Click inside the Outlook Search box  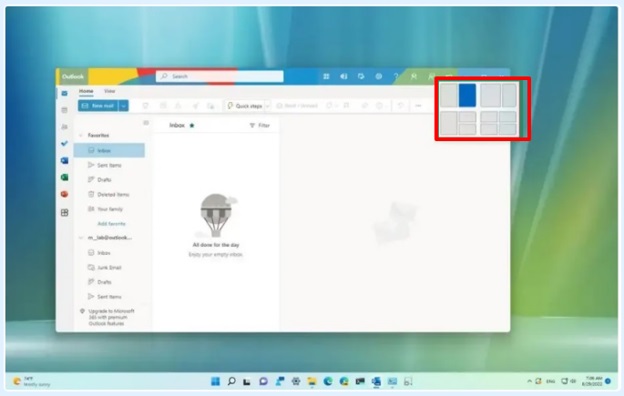coord(220,76)
